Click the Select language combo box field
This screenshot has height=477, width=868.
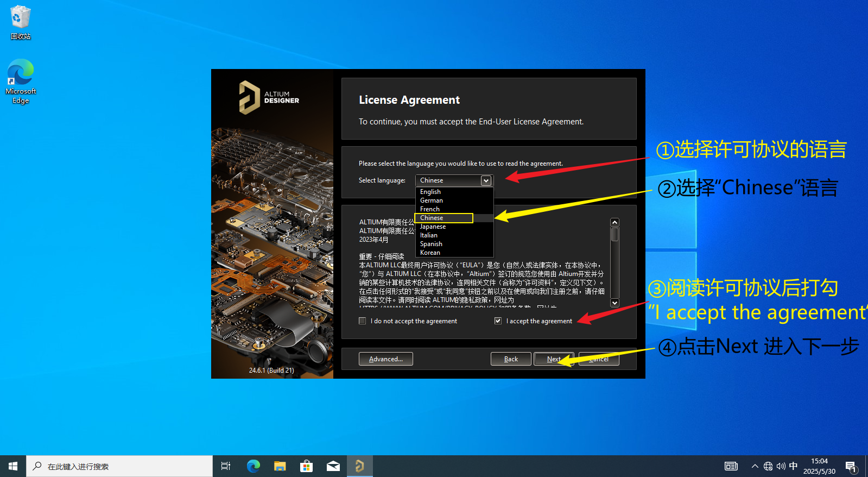454,180
